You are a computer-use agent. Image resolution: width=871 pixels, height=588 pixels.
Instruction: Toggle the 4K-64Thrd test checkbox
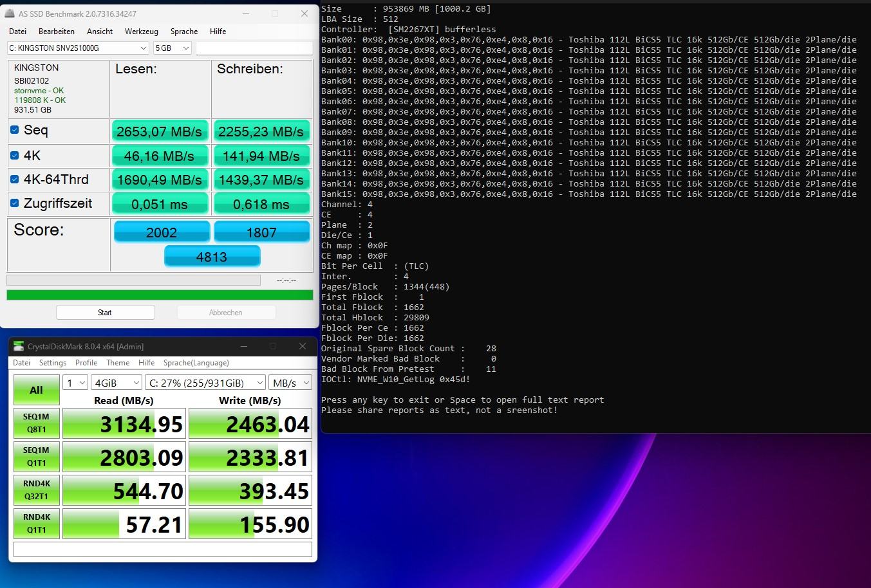click(15, 179)
